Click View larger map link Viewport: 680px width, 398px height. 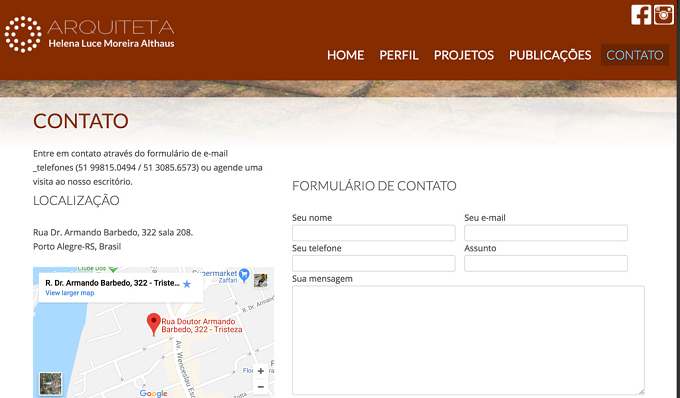(x=69, y=293)
